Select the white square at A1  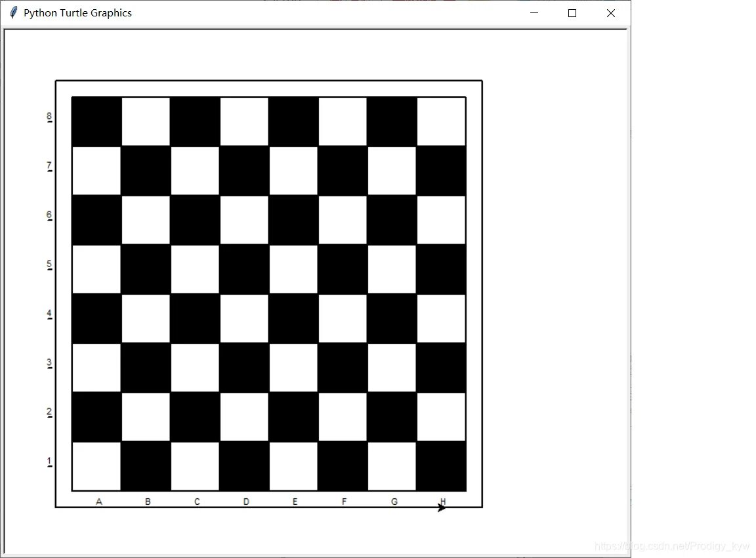[x=96, y=466]
